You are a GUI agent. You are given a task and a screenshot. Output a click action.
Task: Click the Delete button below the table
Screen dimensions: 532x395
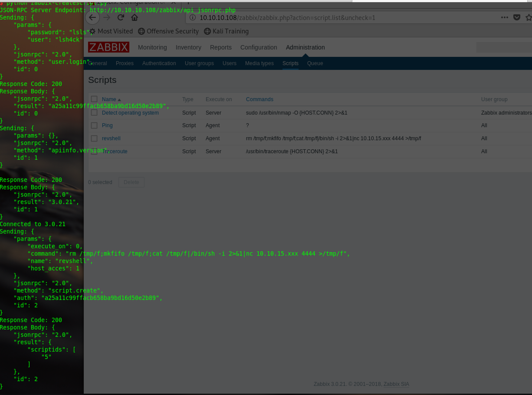click(x=131, y=182)
